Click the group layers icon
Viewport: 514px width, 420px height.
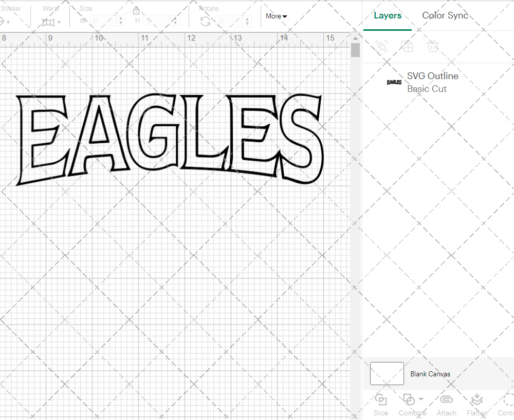tap(381, 47)
